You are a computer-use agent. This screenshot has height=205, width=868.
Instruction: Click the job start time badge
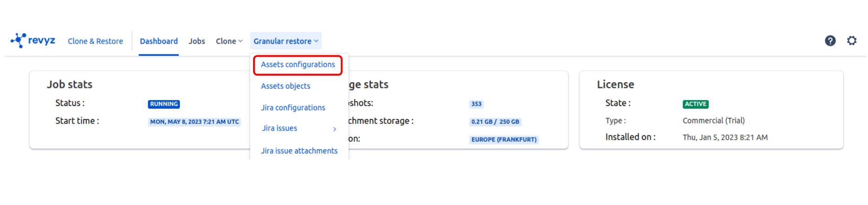pyautogui.click(x=194, y=122)
